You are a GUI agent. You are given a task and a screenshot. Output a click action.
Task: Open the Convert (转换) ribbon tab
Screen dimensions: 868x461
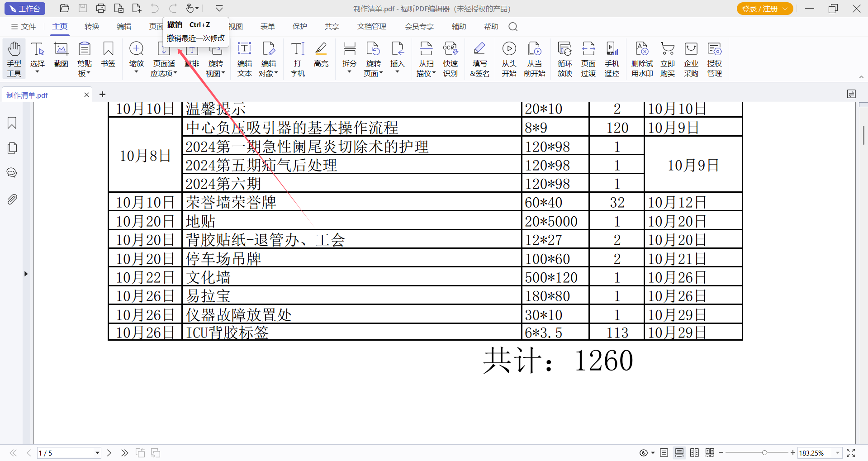pyautogui.click(x=92, y=27)
